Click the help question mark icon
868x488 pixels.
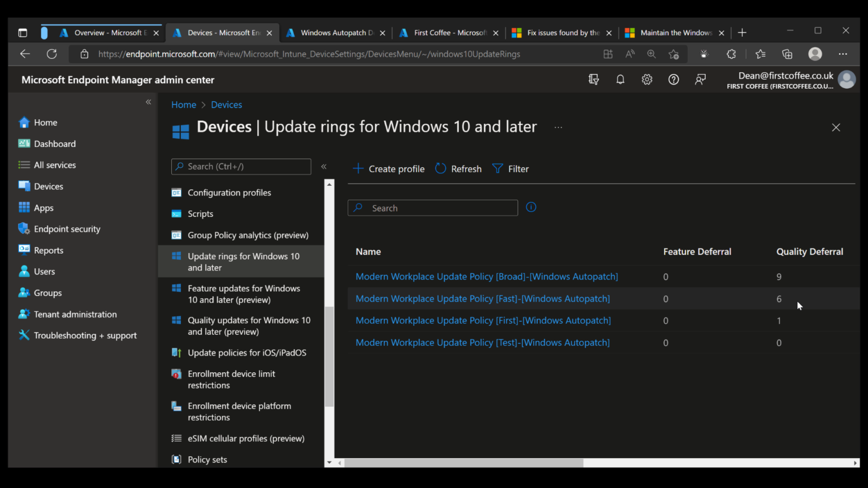[674, 79]
